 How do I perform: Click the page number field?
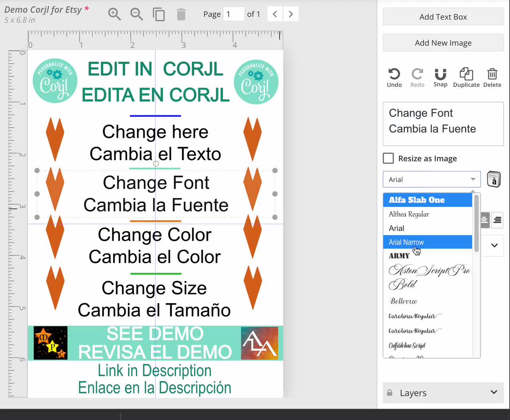click(233, 14)
